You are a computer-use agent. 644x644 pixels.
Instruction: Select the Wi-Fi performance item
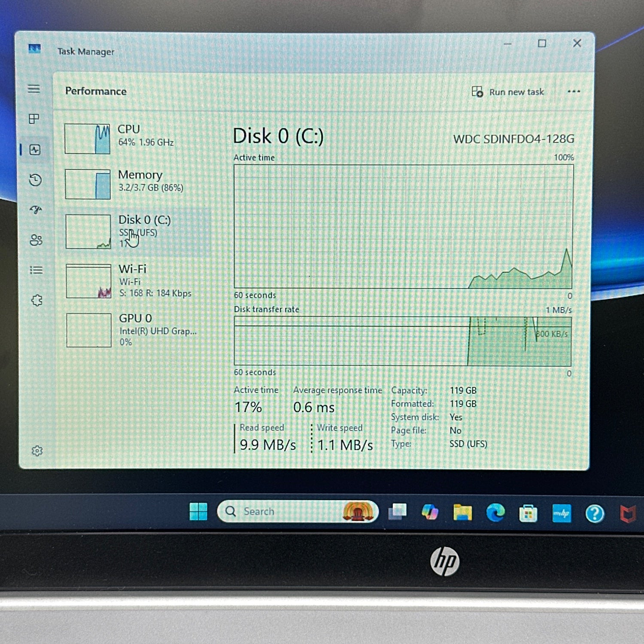click(133, 281)
